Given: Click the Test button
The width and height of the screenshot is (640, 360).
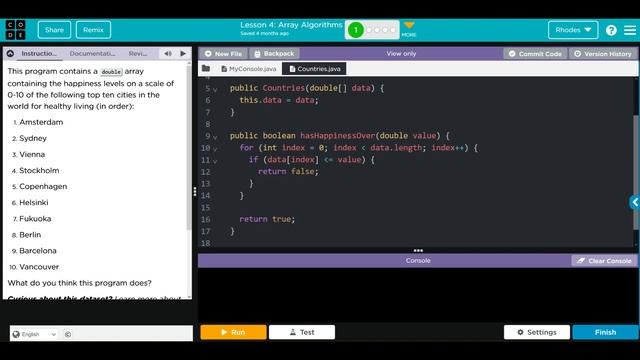Looking at the screenshot, I should tap(302, 332).
